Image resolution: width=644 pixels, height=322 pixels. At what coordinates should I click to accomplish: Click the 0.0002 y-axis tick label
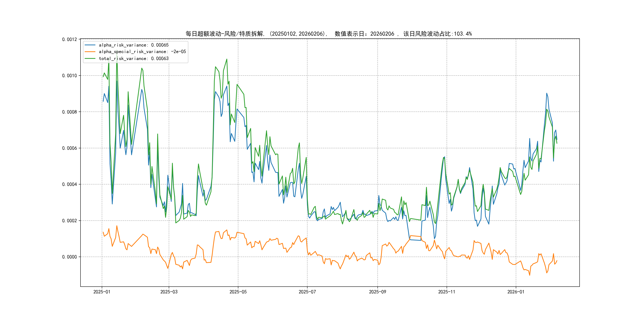point(70,221)
